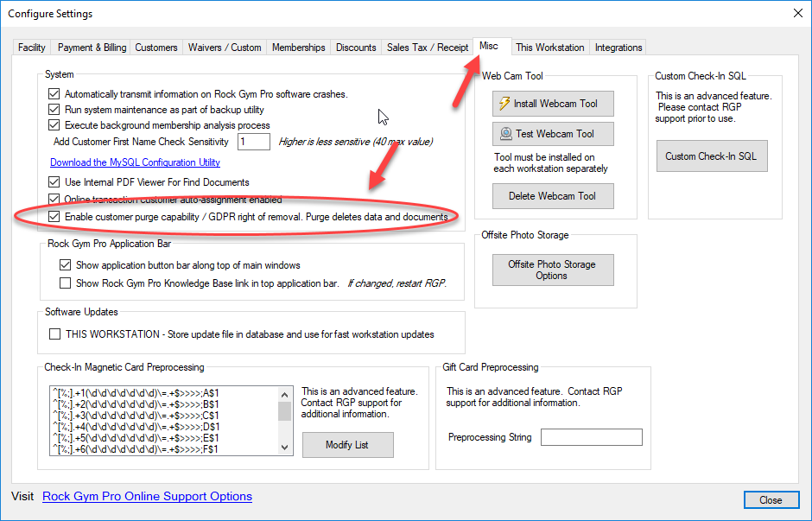Click the window X close icon

pyautogui.click(x=798, y=13)
